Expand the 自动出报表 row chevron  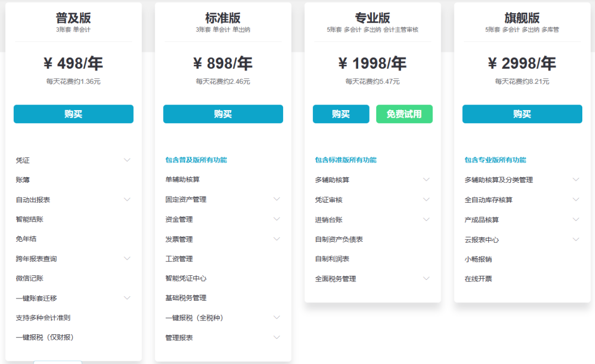pos(127,199)
